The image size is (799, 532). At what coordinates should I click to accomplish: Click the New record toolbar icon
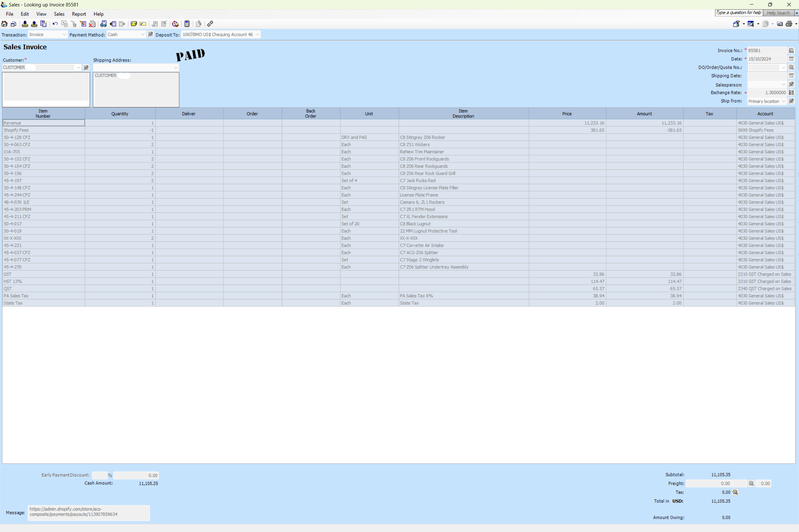[14, 24]
